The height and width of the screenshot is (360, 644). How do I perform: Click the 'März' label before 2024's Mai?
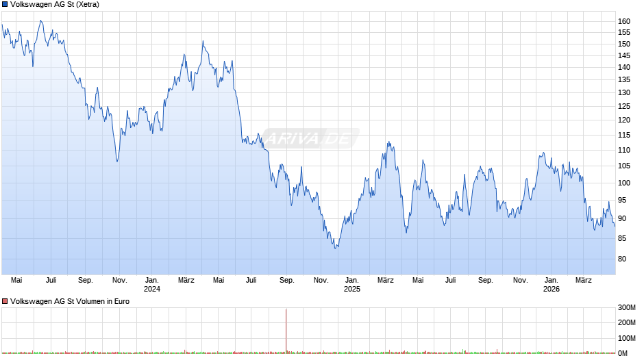(186, 281)
